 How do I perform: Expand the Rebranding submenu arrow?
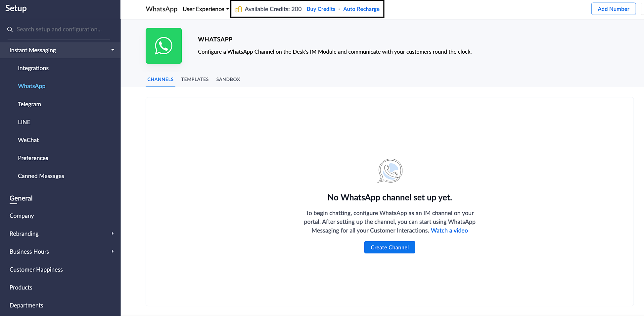113,234
